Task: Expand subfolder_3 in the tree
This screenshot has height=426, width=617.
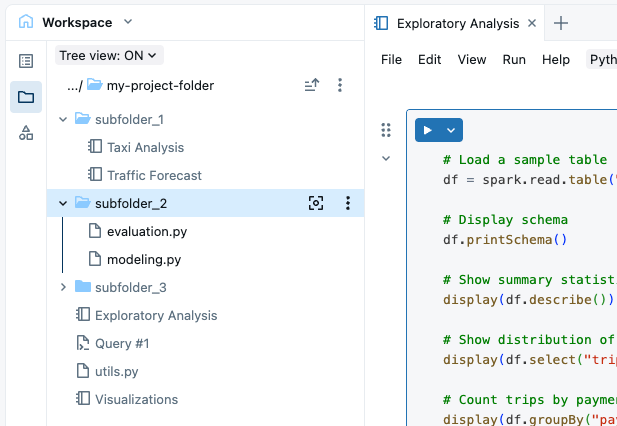Action: tap(64, 288)
